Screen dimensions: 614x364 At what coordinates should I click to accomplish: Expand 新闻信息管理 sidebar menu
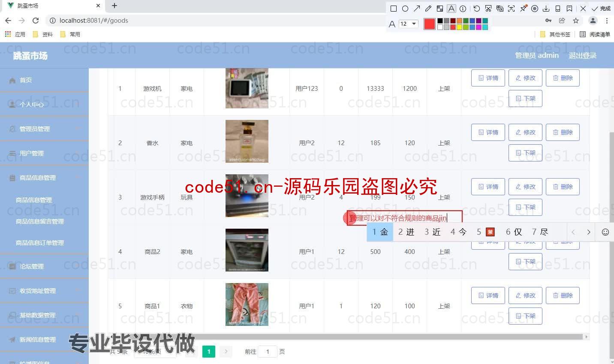pyautogui.click(x=44, y=340)
